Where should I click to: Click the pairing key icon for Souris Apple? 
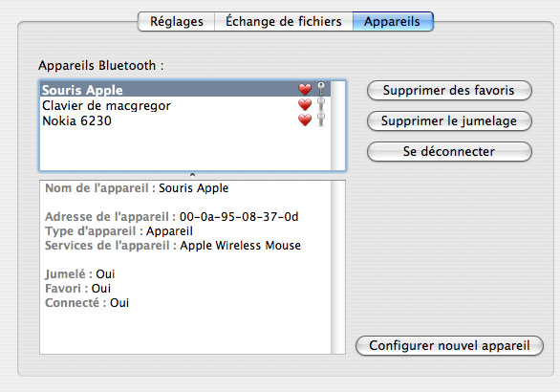coord(321,89)
